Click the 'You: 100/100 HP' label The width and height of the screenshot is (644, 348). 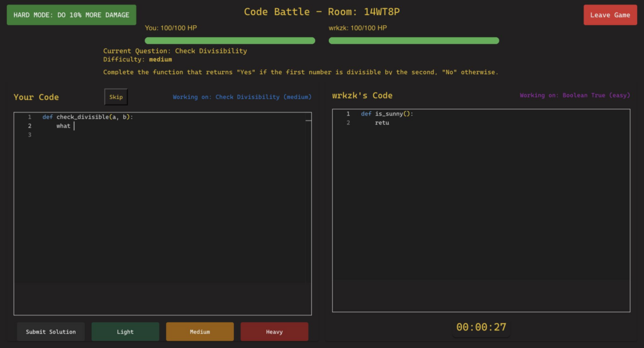pyautogui.click(x=171, y=28)
